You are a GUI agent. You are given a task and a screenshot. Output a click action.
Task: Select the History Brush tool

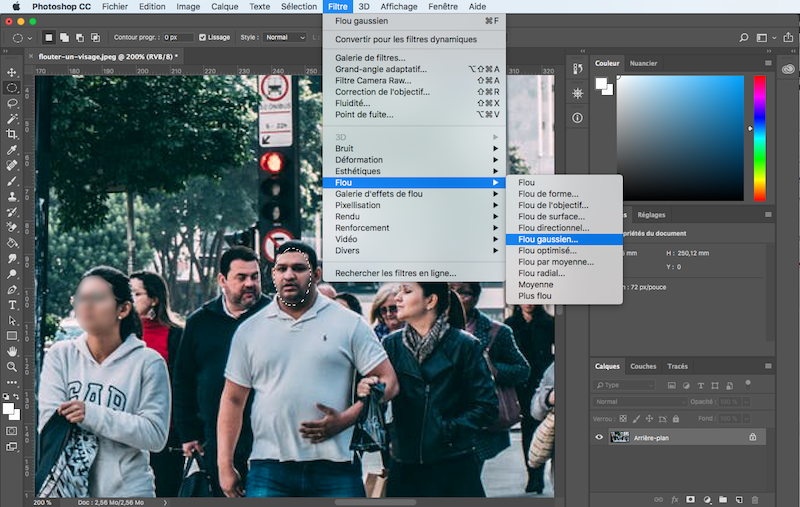[12, 212]
